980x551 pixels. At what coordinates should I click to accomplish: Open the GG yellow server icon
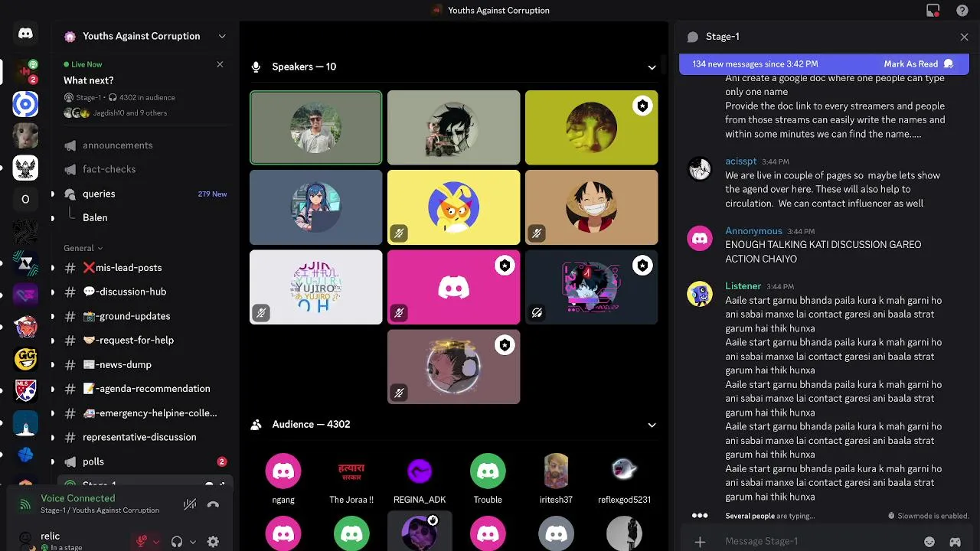(25, 358)
